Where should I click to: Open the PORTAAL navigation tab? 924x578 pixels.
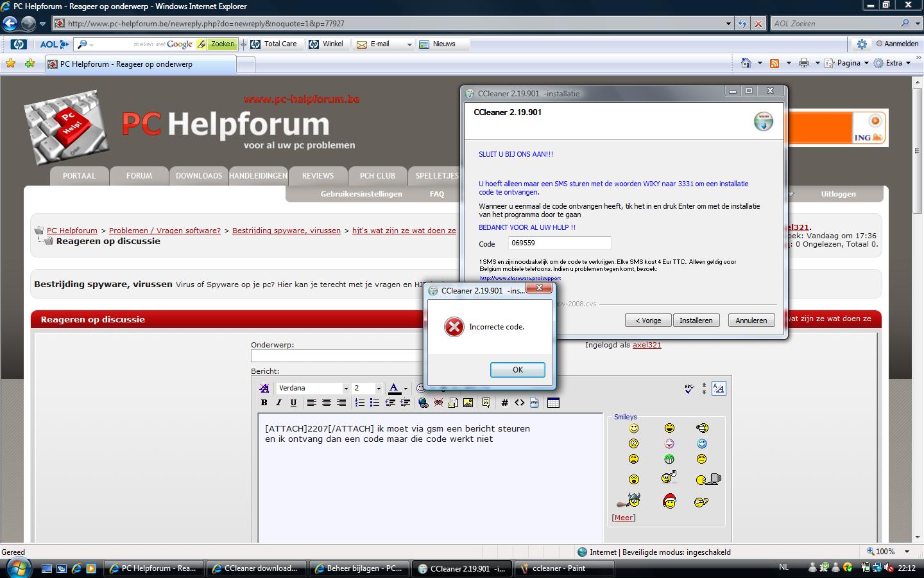tap(79, 175)
